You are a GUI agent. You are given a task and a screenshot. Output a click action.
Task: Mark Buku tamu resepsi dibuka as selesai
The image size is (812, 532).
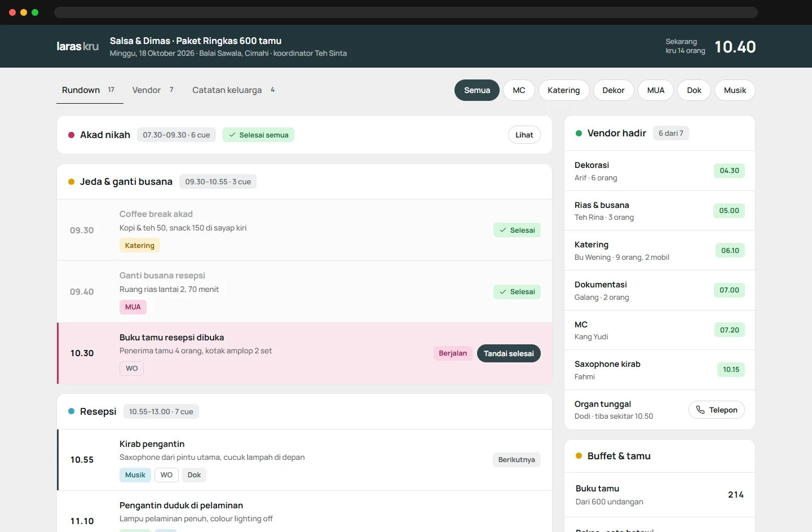click(509, 353)
